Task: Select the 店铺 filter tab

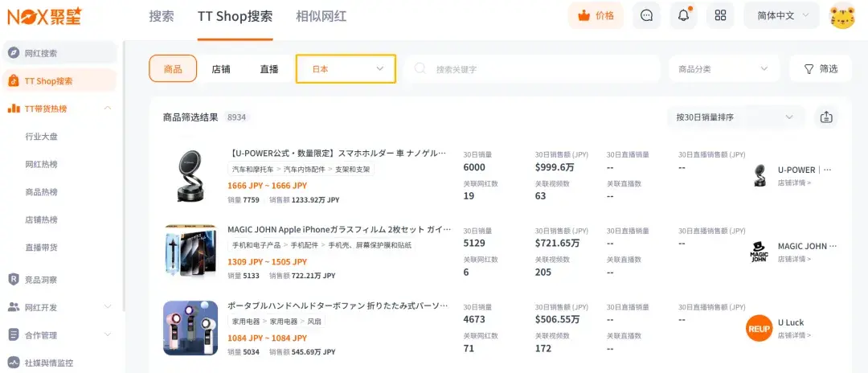Action: point(221,69)
